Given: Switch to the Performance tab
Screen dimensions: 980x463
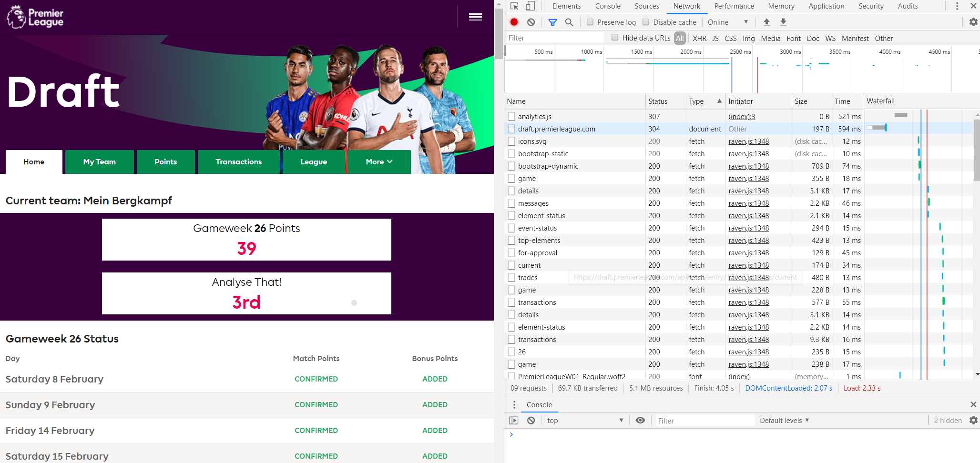Looking at the screenshot, I should pyautogui.click(x=734, y=6).
